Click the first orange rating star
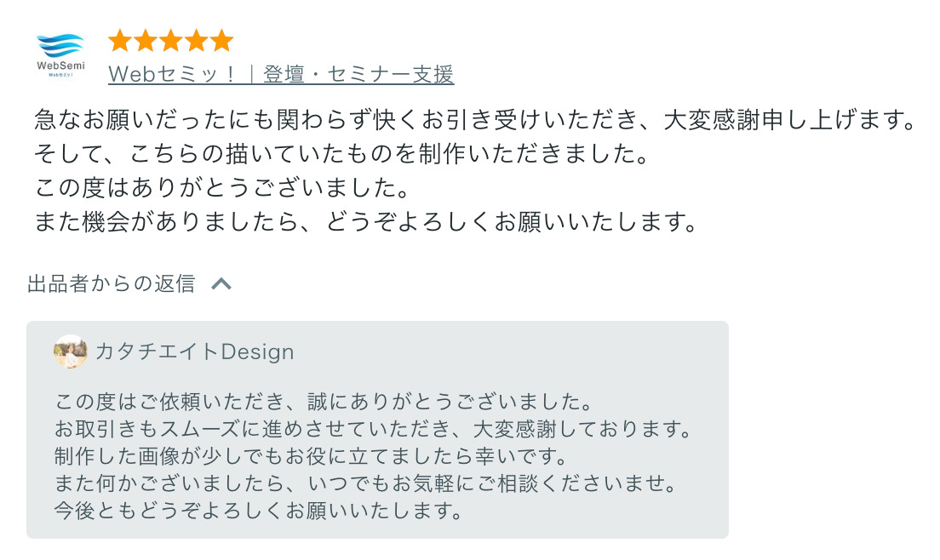The width and height of the screenshot is (940, 560). [120, 40]
